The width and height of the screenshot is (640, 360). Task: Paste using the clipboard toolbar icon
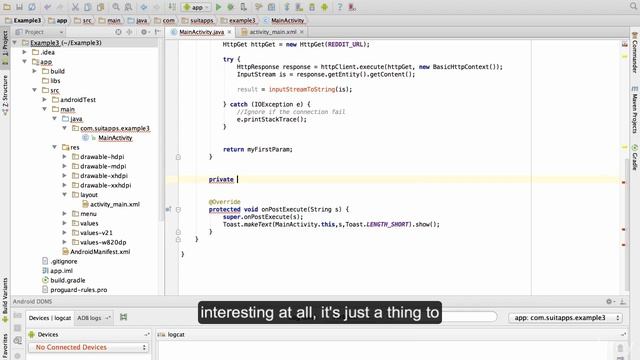(x=100, y=7)
